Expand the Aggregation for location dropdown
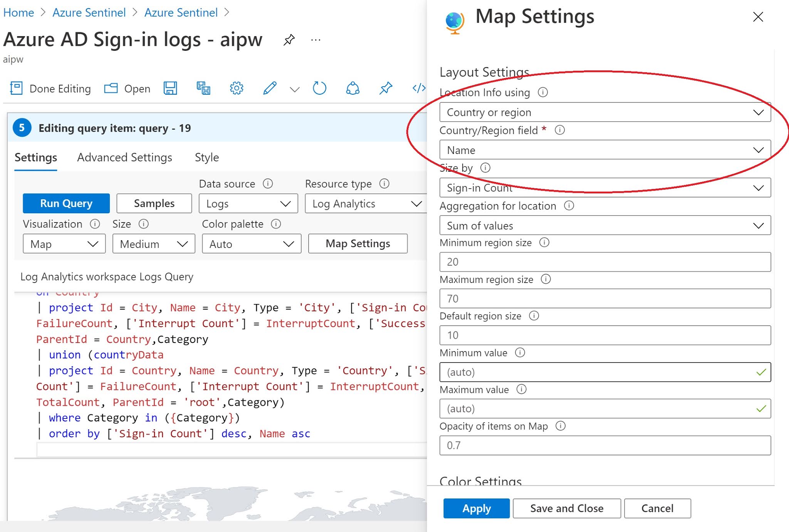Screen dimensions: 789x532 pos(605,226)
